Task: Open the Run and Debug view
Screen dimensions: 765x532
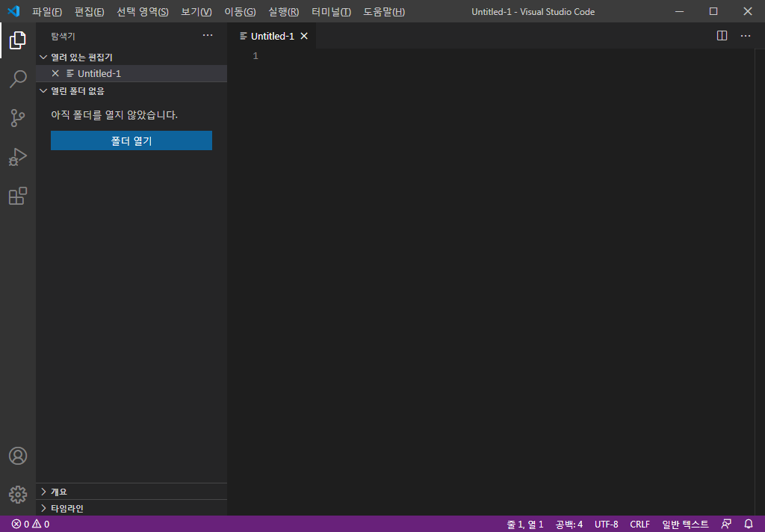Action: pos(18,157)
